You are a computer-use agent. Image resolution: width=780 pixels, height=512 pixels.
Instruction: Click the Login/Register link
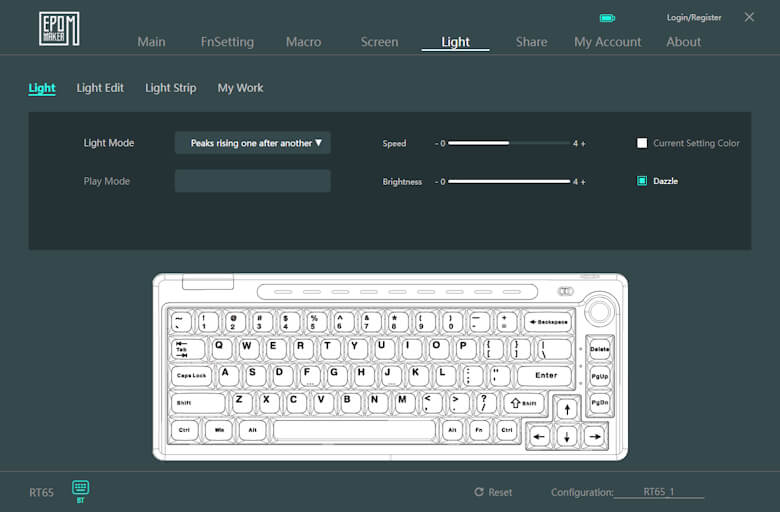click(694, 18)
